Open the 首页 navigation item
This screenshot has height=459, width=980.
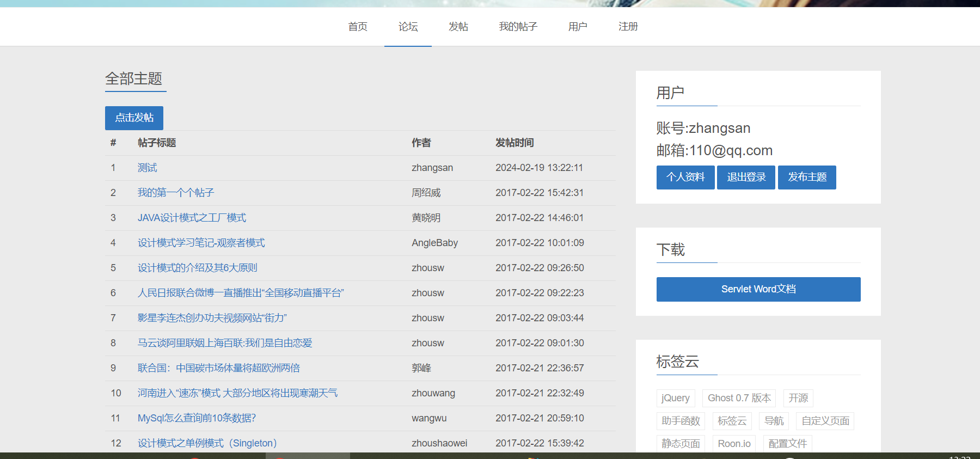[358, 27]
